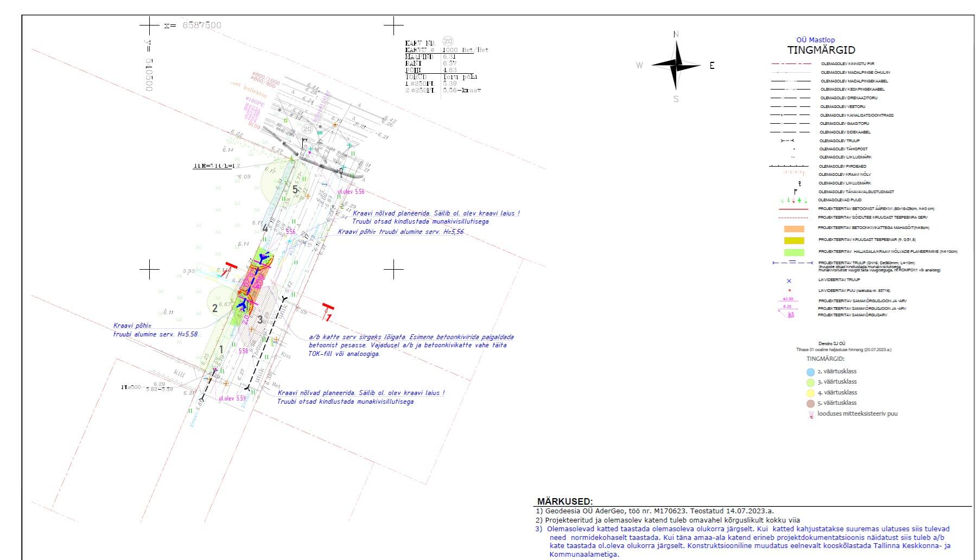
Task: Click the 'TINGMÄRGID' legend heading at top
Action: 821,50
